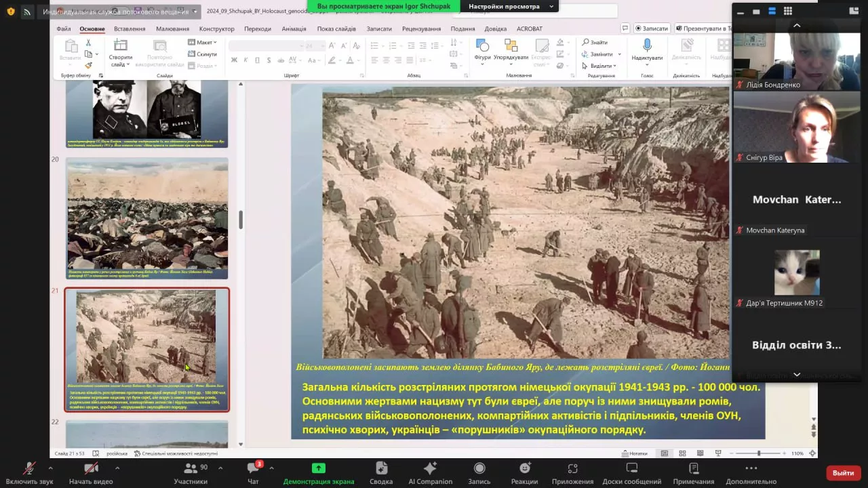Open the Zoom Чат panel

click(253, 473)
